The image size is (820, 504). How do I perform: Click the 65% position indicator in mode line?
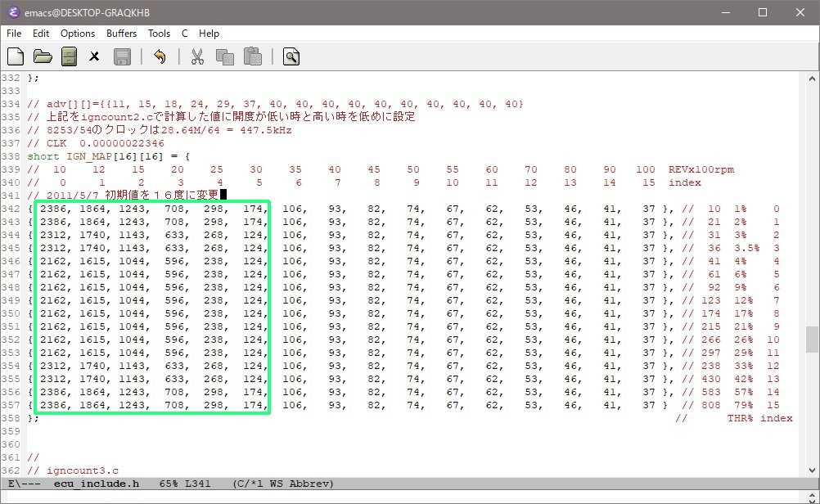(169, 484)
